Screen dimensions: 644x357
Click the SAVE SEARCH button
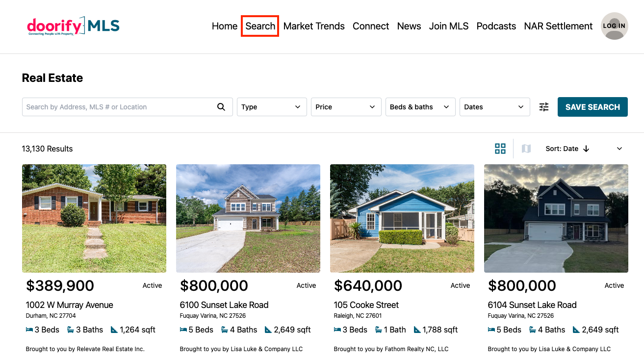point(592,106)
